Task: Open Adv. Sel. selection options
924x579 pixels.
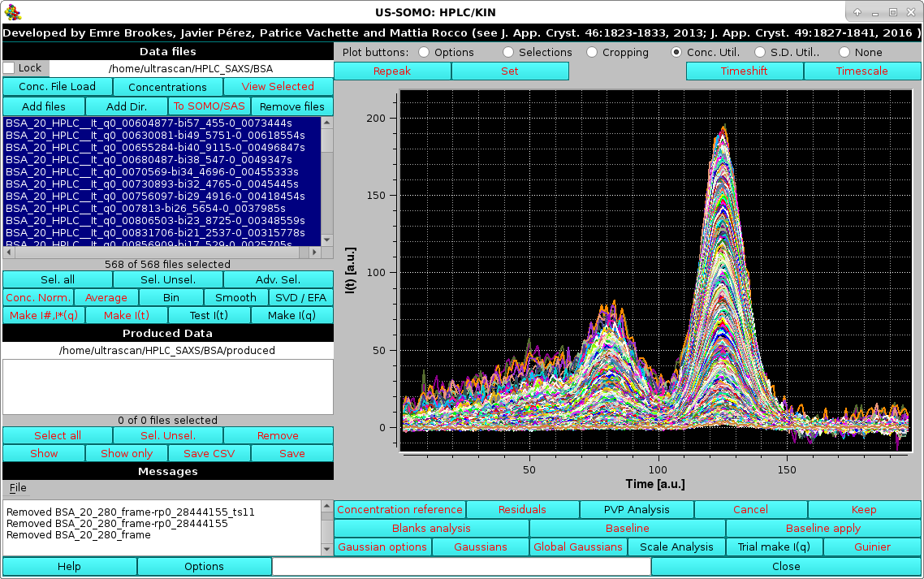Action: (278, 279)
